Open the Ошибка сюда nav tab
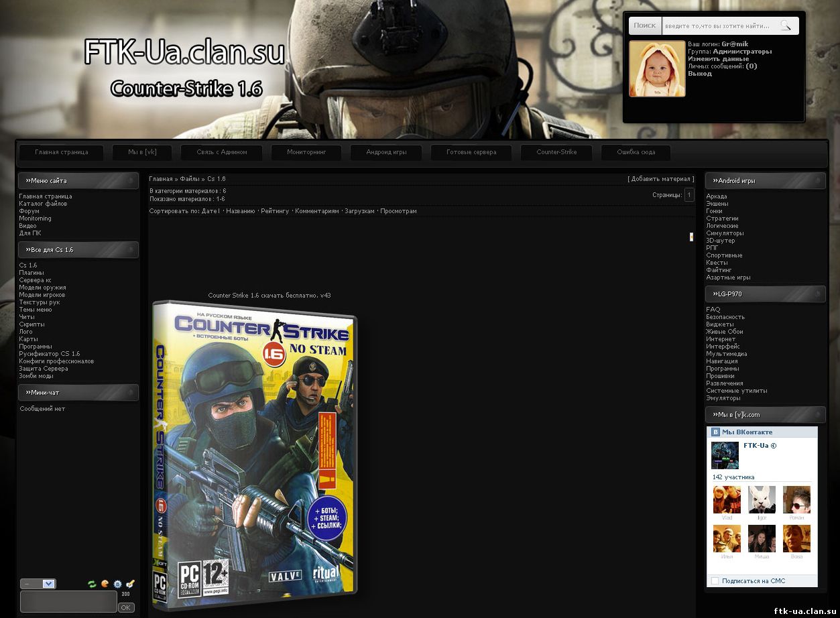 click(x=636, y=152)
